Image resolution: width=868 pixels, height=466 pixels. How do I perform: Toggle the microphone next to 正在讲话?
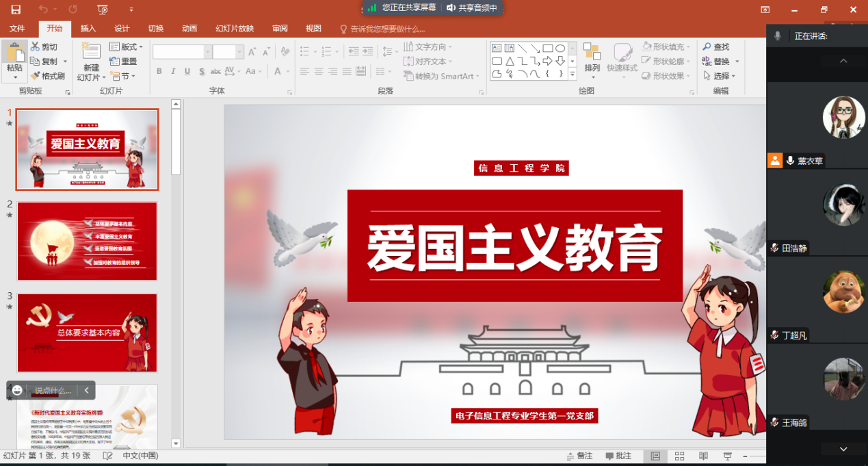[778, 36]
